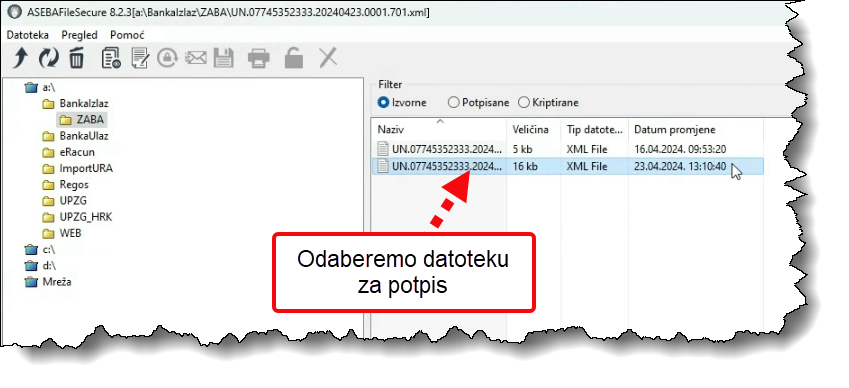Screen dimensions: 849x388
Task: Open the Datoteka menu
Action: pyautogui.click(x=28, y=35)
